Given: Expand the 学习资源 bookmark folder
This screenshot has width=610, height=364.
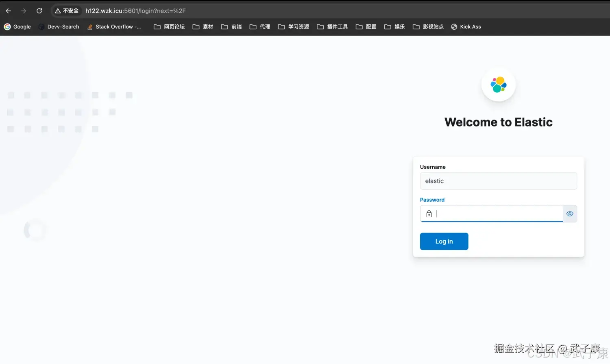Looking at the screenshot, I should pos(293,27).
